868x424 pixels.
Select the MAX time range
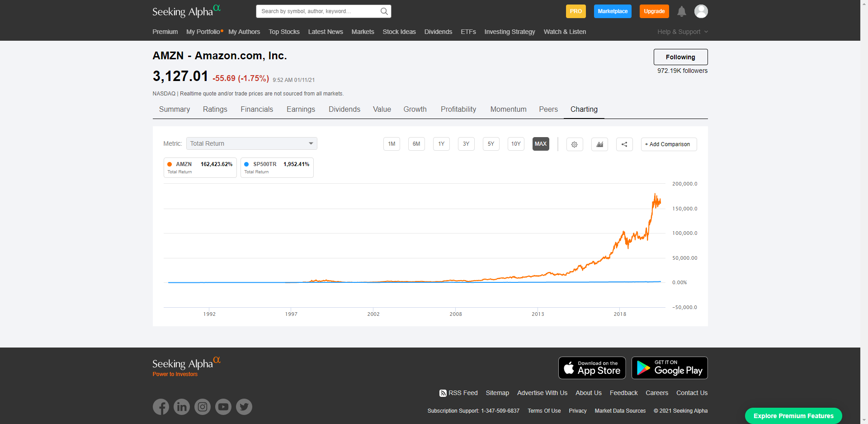541,144
